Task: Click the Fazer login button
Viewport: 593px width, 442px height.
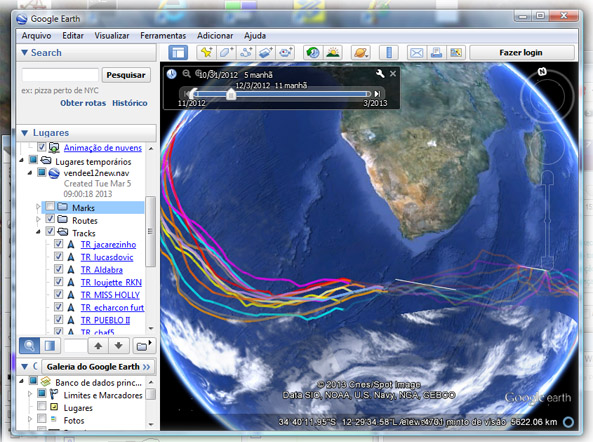Action: [522, 53]
